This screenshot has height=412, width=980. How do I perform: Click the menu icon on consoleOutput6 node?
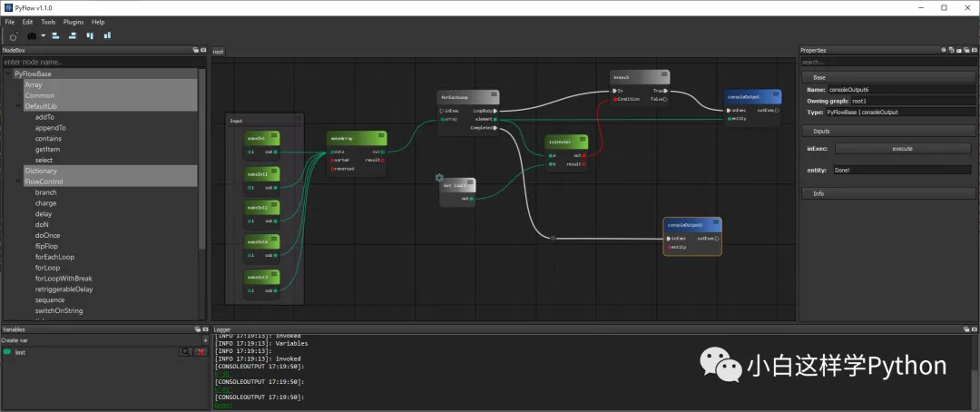[716, 222]
